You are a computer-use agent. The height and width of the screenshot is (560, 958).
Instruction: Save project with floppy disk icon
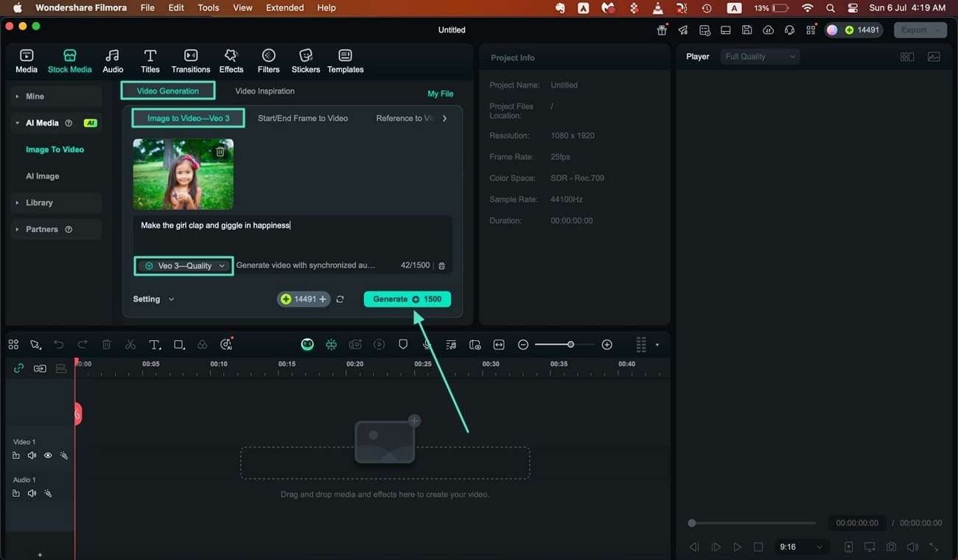[x=747, y=30]
